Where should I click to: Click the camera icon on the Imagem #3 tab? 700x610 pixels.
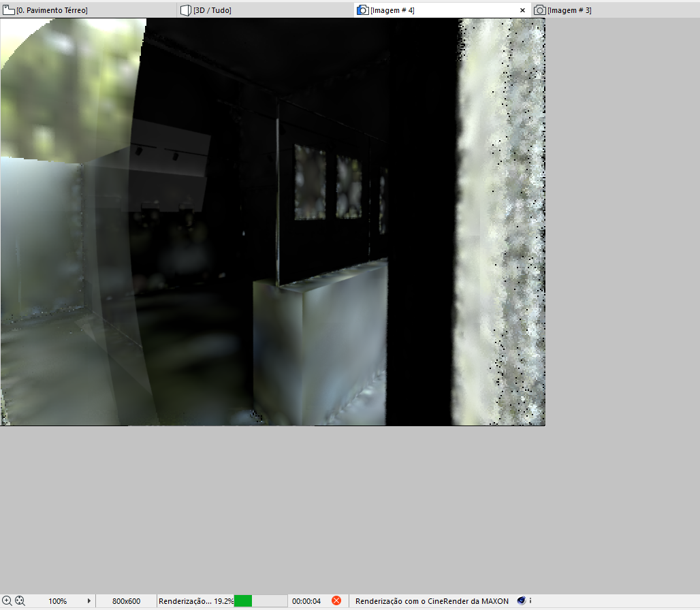click(x=539, y=10)
